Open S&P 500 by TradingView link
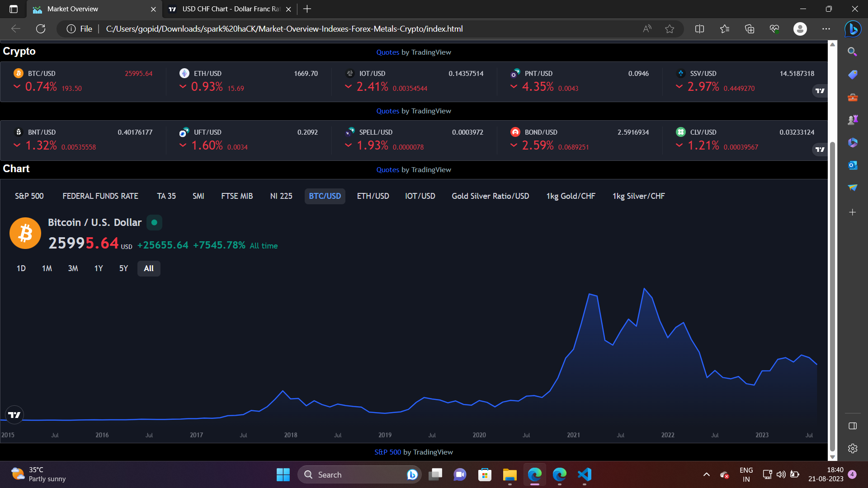Image resolution: width=868 pixels, height=488 pixels. tap(387, 452)
